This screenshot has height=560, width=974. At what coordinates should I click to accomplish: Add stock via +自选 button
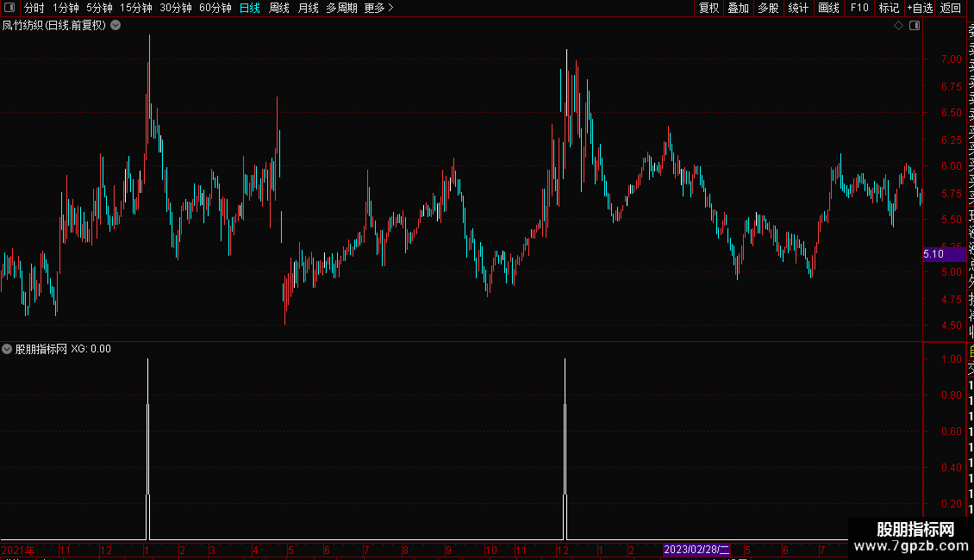click(x=920, y=8)
